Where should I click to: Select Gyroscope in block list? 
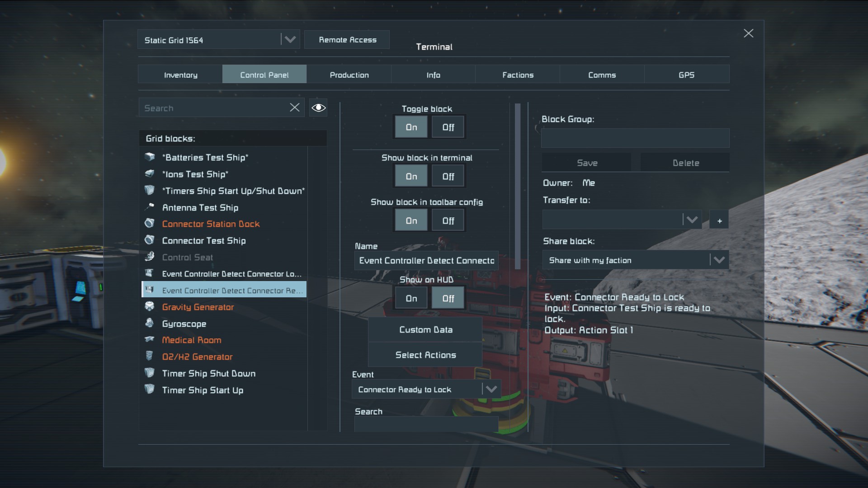(x=224, y=324)
